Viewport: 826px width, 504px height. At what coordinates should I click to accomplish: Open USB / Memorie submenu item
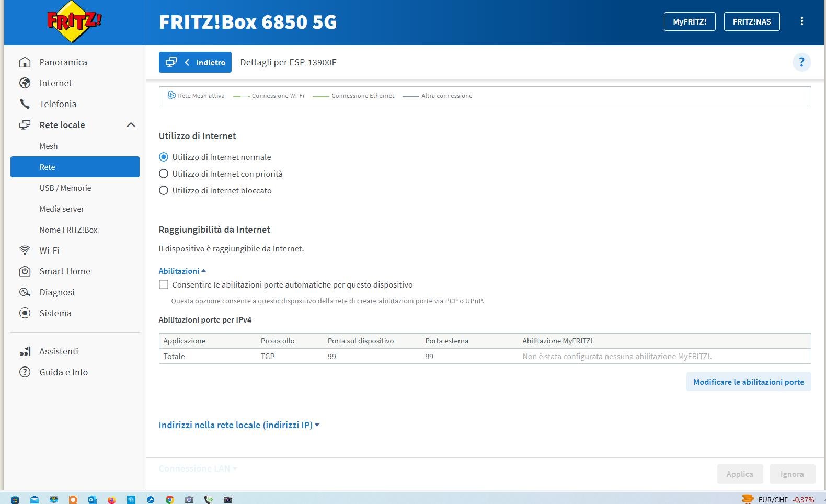65,188
